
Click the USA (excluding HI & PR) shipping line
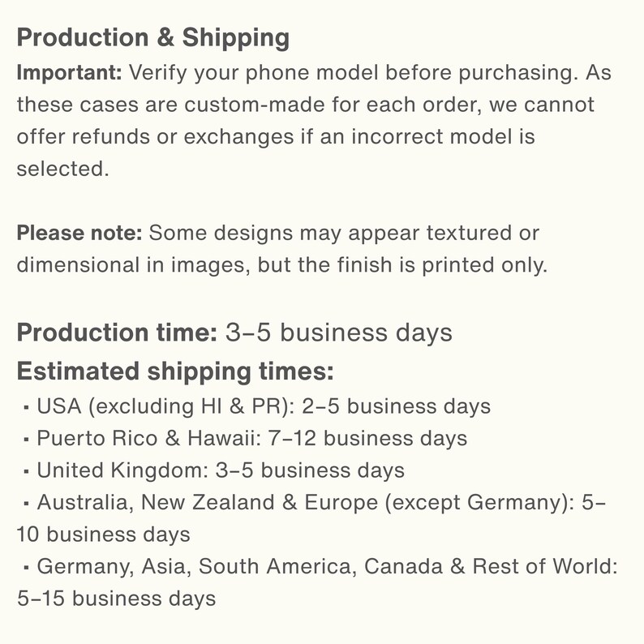pos(257,406)
